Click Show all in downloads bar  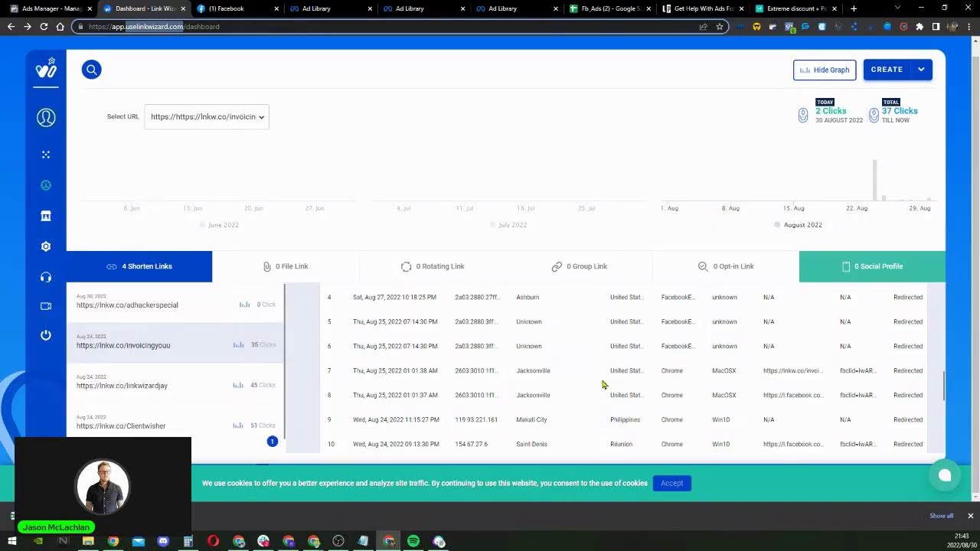941,516
